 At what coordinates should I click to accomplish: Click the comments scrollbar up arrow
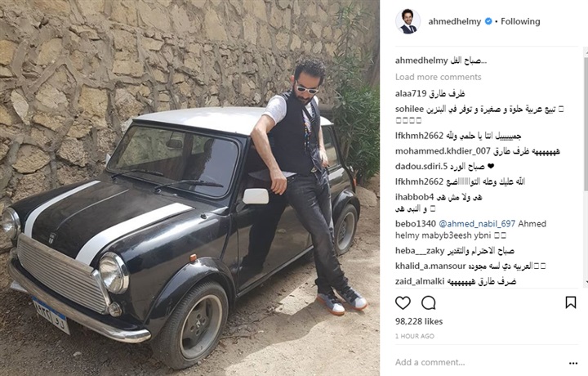pyautogui.click(x=586, y=51)
